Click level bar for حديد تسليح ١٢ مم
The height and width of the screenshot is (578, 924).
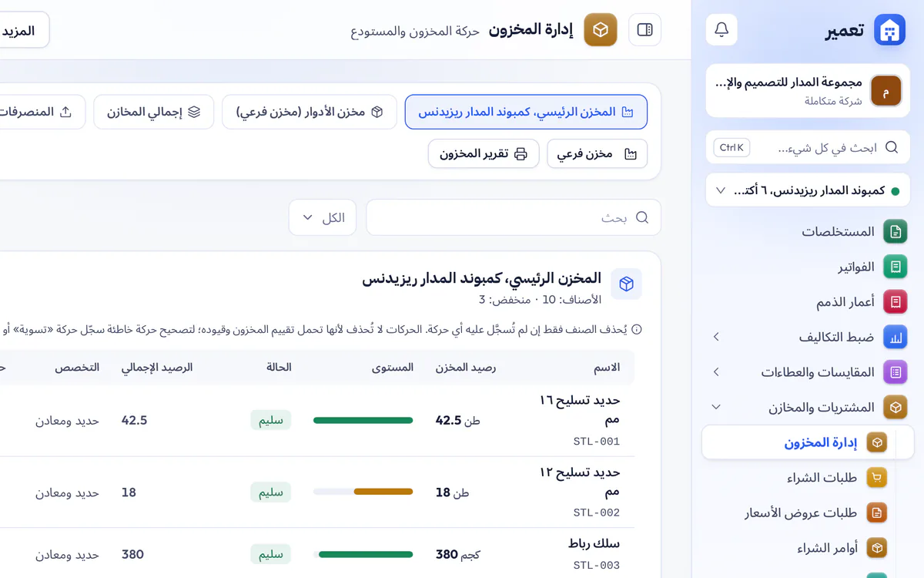(x=363, y=492)
